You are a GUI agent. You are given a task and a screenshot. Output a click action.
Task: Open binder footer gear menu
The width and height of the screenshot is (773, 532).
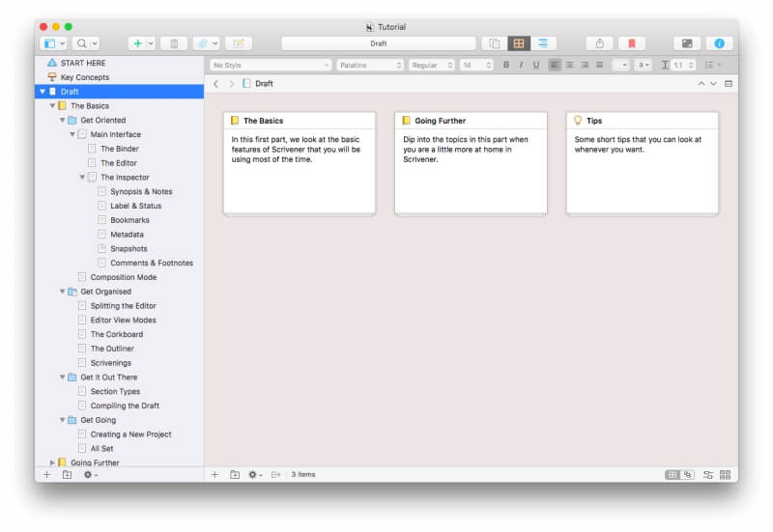(90, 475)
